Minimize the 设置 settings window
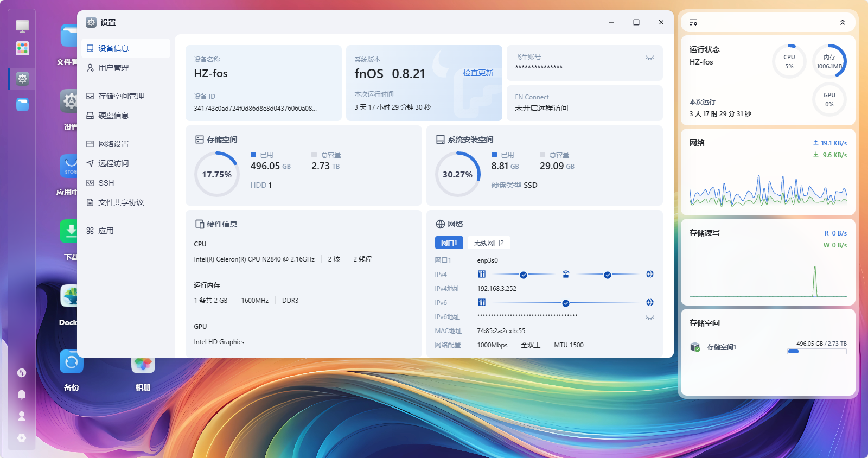This screenshot has width=868, height=458. [x=611, y=22]
